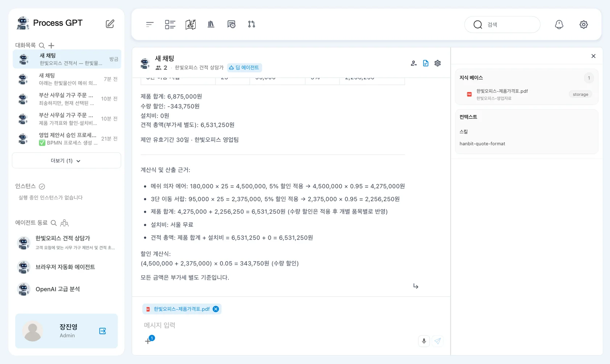Click 설치비: 서울 무료 bullet

tap(172, 225)
